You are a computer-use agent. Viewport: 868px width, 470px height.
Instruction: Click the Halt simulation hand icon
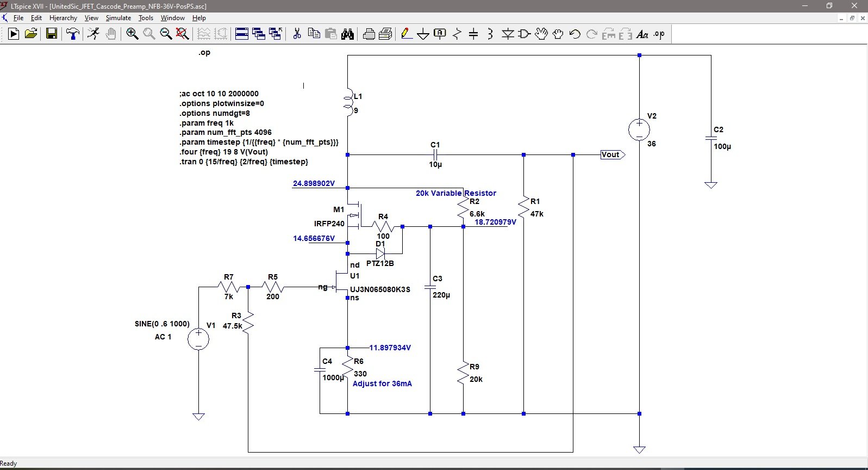(111, 34)
